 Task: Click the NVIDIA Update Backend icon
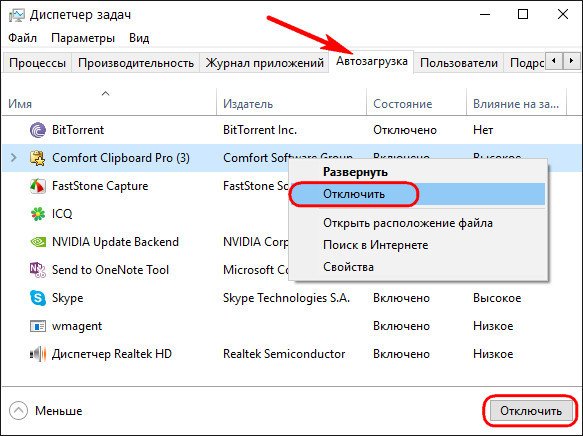click(38, 242)
